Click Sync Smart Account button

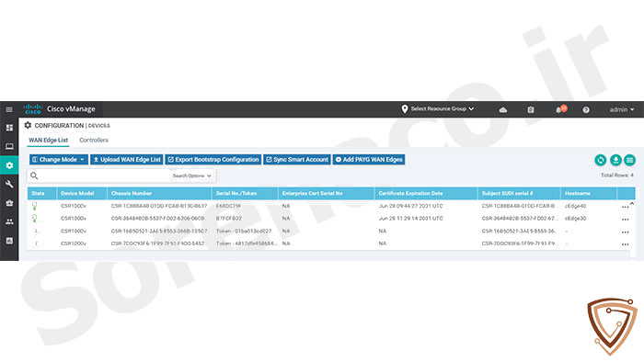[297, 160]
